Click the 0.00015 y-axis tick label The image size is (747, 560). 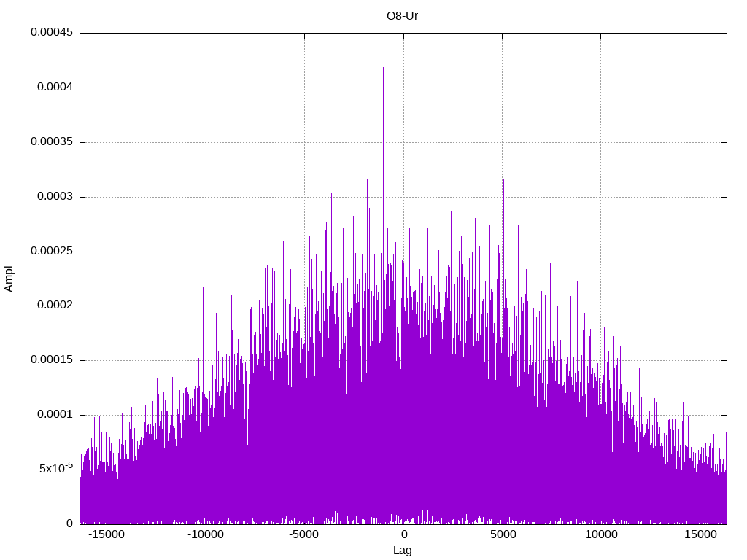[52, 360]
